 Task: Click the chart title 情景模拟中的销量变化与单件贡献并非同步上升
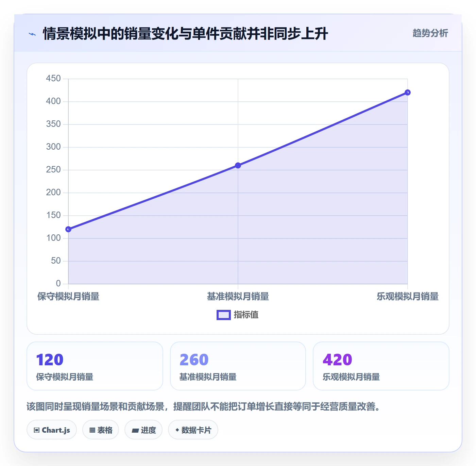coord(185,34)
